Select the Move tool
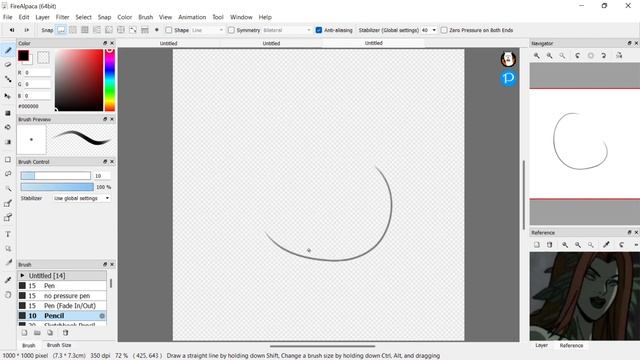The width and height of the screenshot is (640, 360). pos(8,96)
